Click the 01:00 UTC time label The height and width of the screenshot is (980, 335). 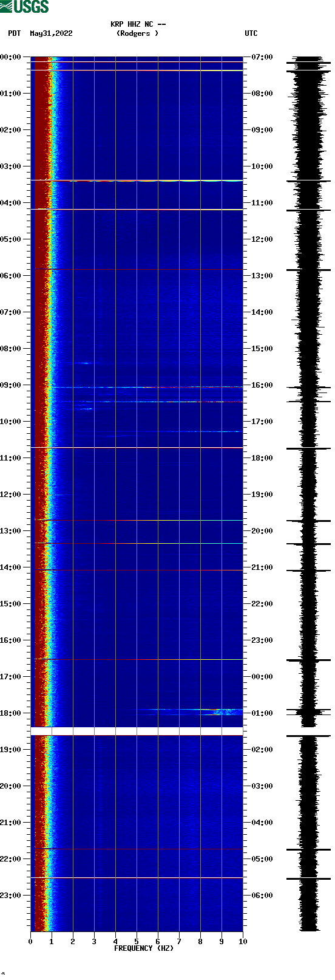click(x=262, y=713)
